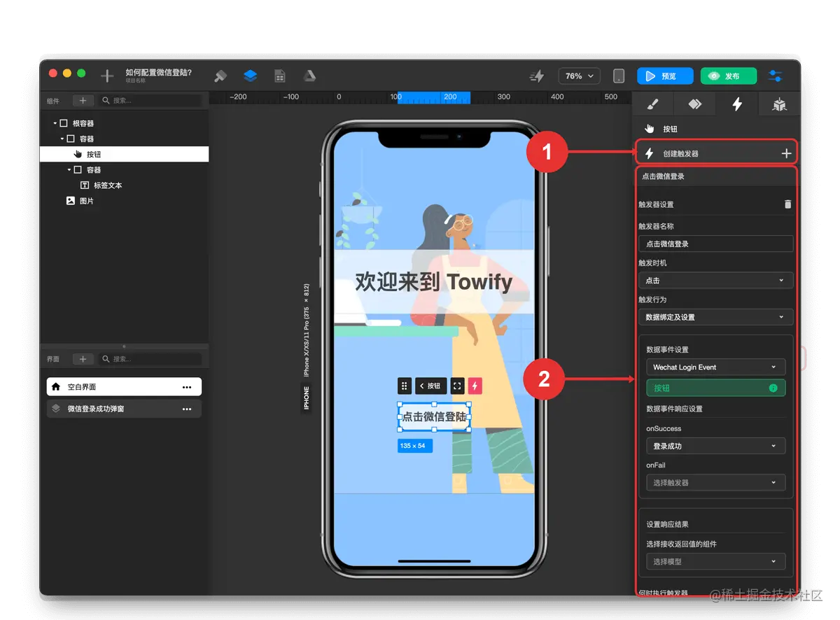
Task: Click the pink lightning icon above button
Action: (475, 386)
